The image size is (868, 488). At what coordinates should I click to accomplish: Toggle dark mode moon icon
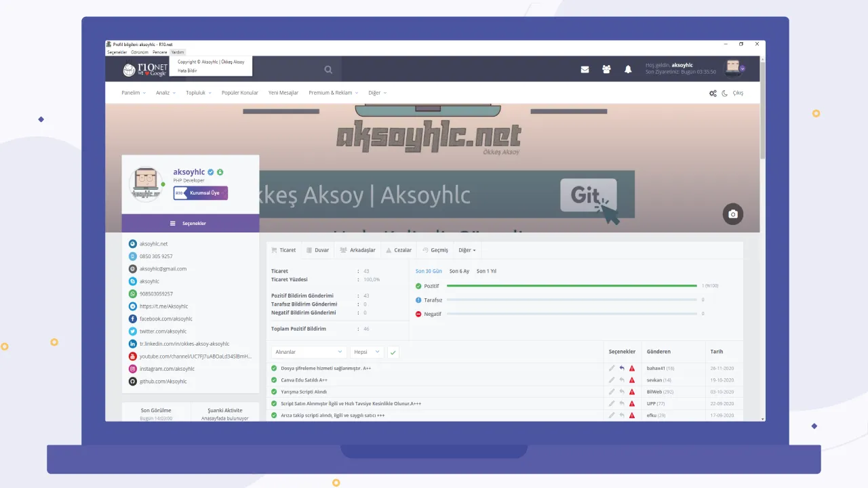click(725, 93)
